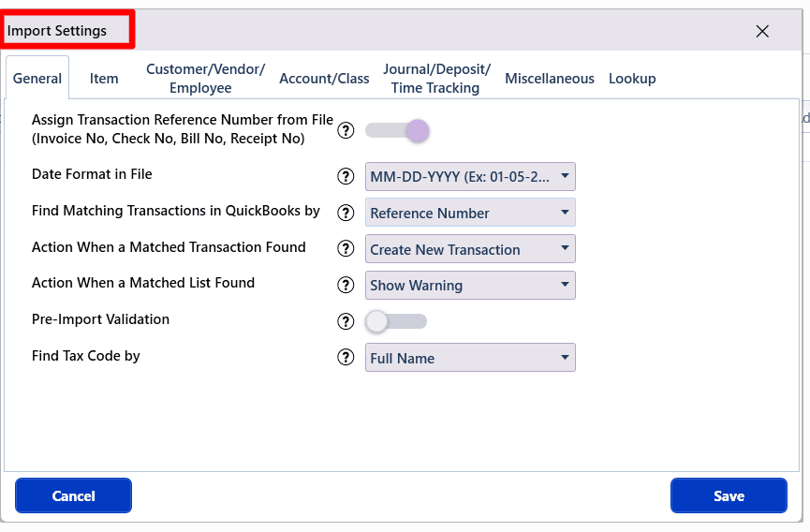Disable Assign Transaction Reference Number toggle
The width and height of the screenshot is (810, 532).
[397, 131]
